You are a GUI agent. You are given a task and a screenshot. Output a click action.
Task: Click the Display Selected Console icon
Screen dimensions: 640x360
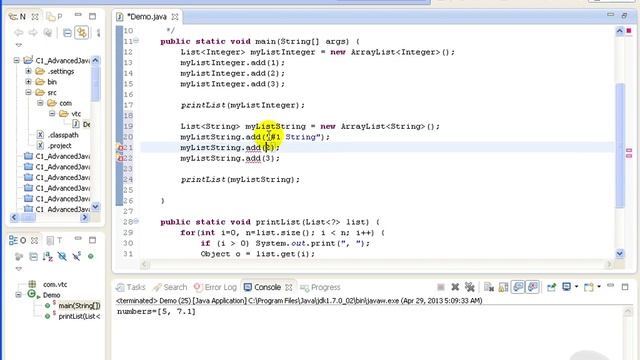pos(566,287)
